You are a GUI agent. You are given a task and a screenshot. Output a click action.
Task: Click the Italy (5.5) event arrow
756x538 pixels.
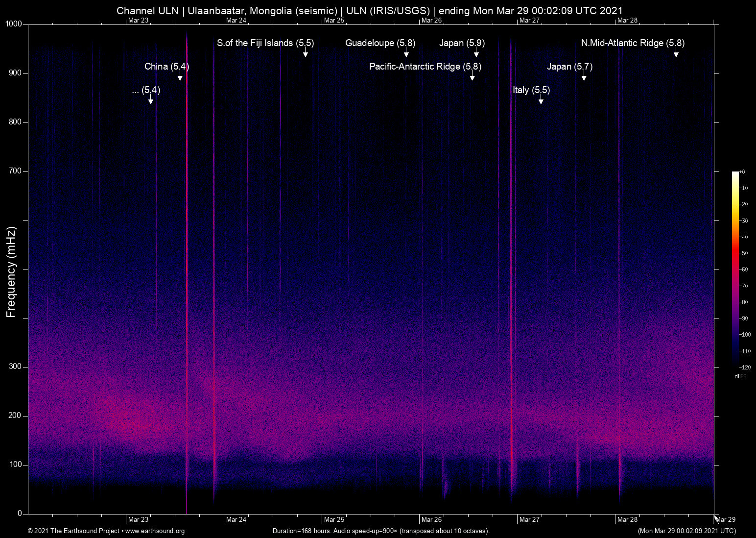[541, 101]
